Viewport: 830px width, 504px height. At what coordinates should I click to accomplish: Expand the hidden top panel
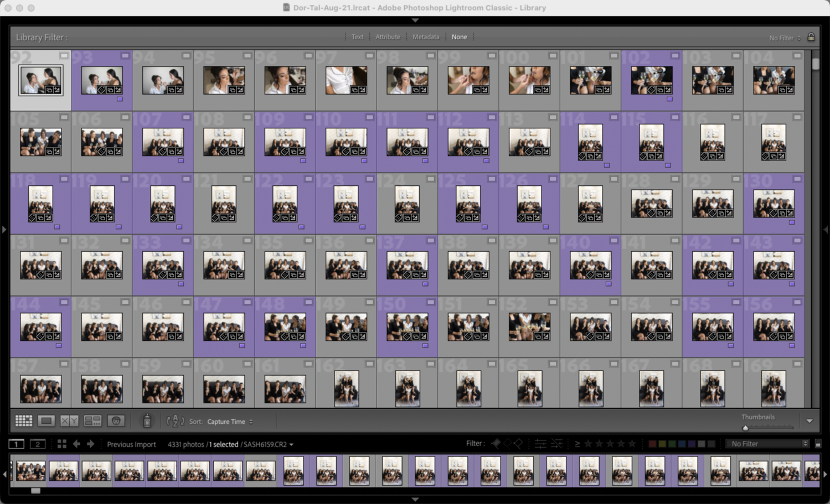click(x=415, y=20)
